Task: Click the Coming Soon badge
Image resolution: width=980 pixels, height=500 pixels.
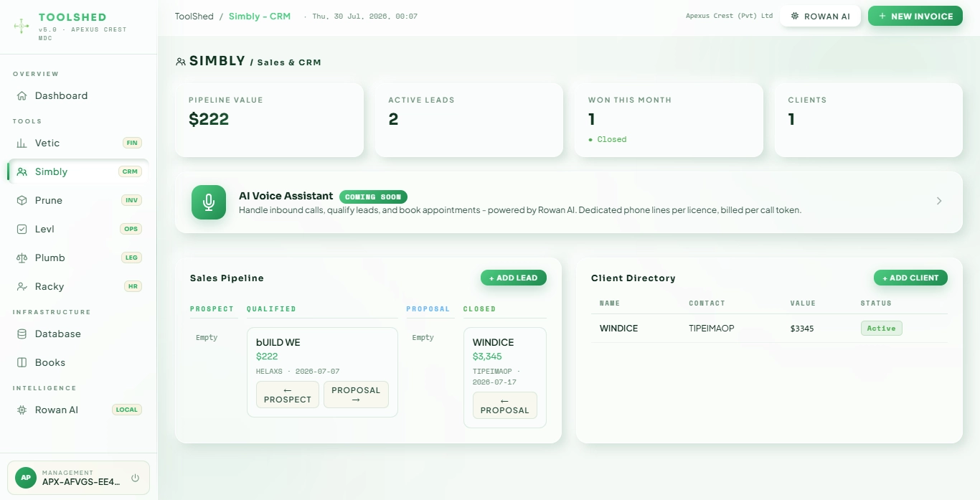Action: [x=373, y=197]
